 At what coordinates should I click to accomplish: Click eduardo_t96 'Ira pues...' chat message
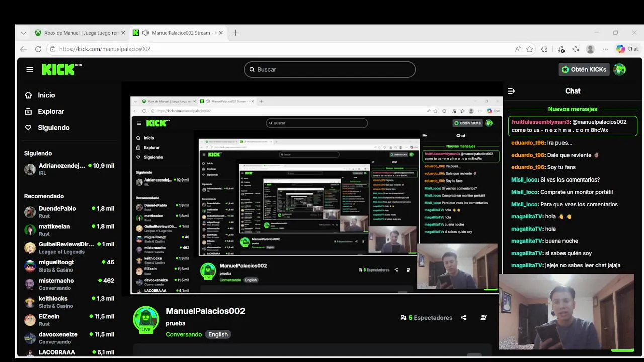[x=542, y=143]
